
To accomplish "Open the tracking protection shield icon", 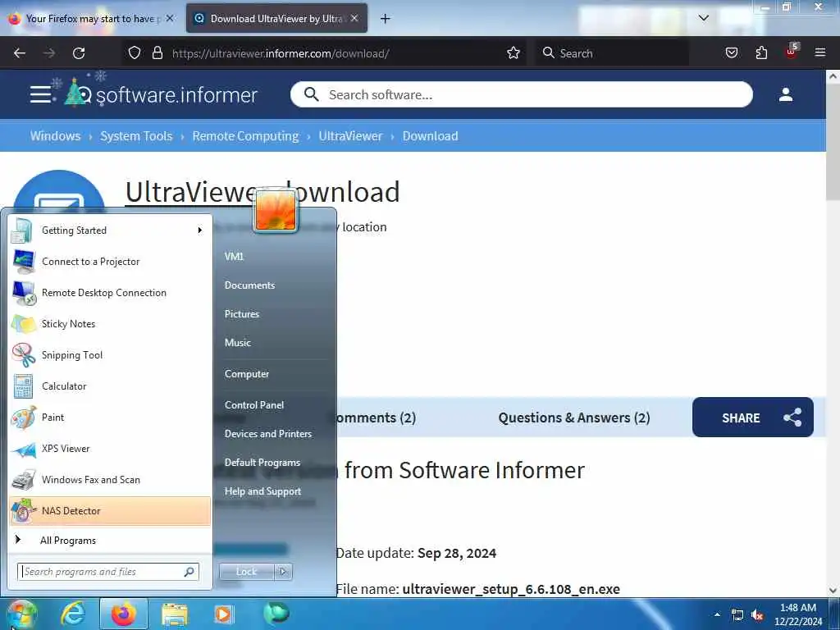I will pos(135,53).
